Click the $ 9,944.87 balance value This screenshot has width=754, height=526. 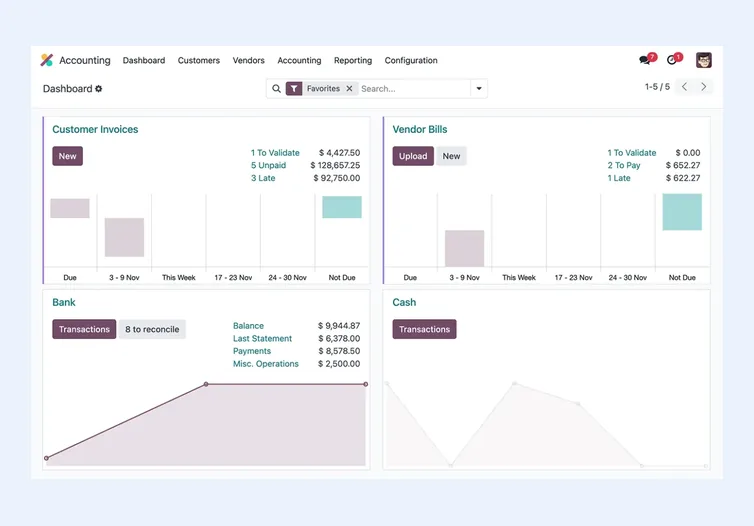tap(339, 326)
